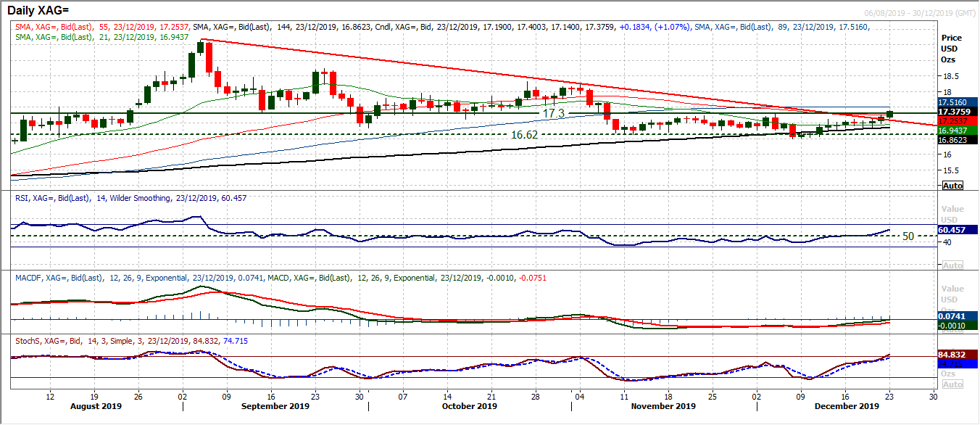Click Auto scale button on Stochastic panel
This screenshot has height=425, width=980.
tap(952, 384)
